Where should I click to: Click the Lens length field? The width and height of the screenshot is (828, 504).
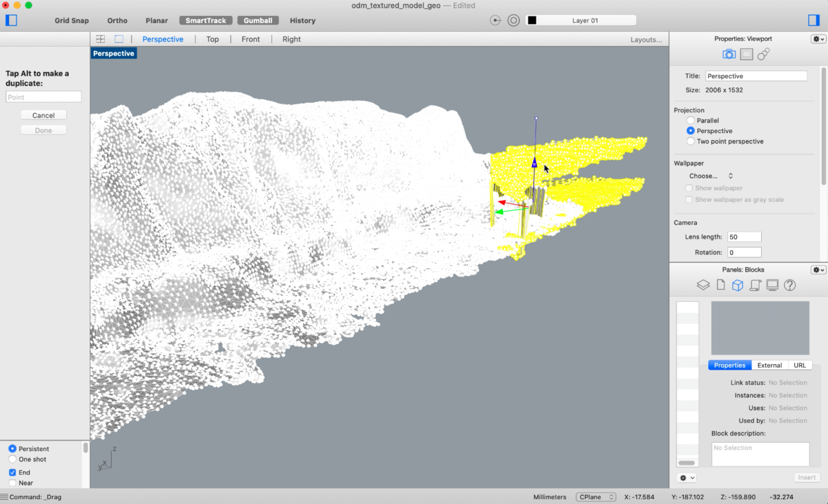[745, 237]
